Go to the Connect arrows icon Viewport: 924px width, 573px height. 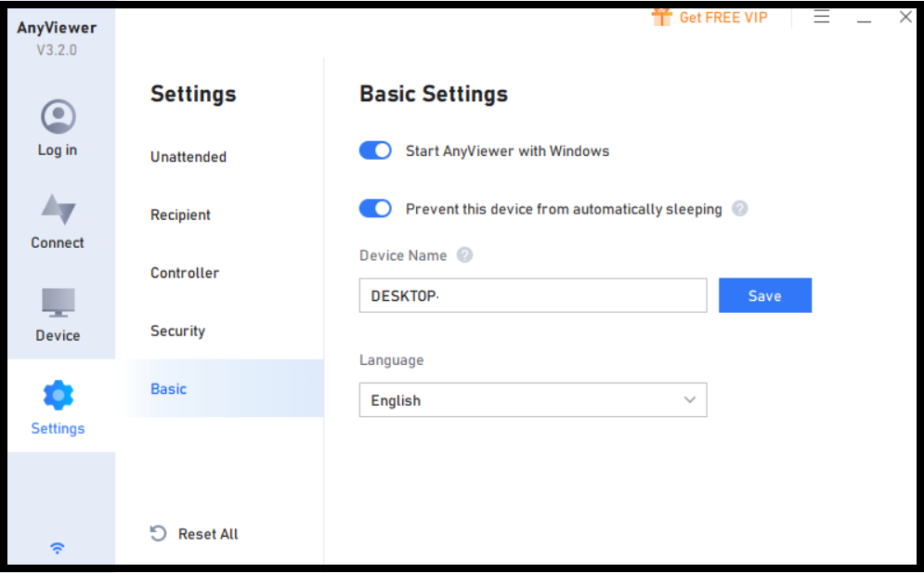(58, 209)
